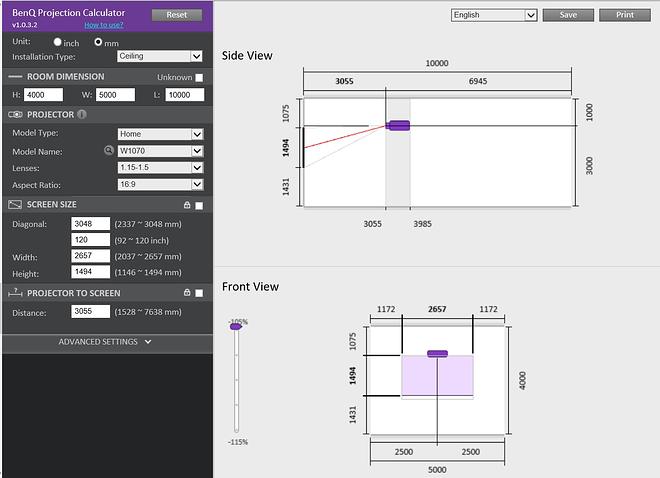This screenshot has width=660, height=478.
Task: Click the projector info icon
Action: [x=82, y=114]
